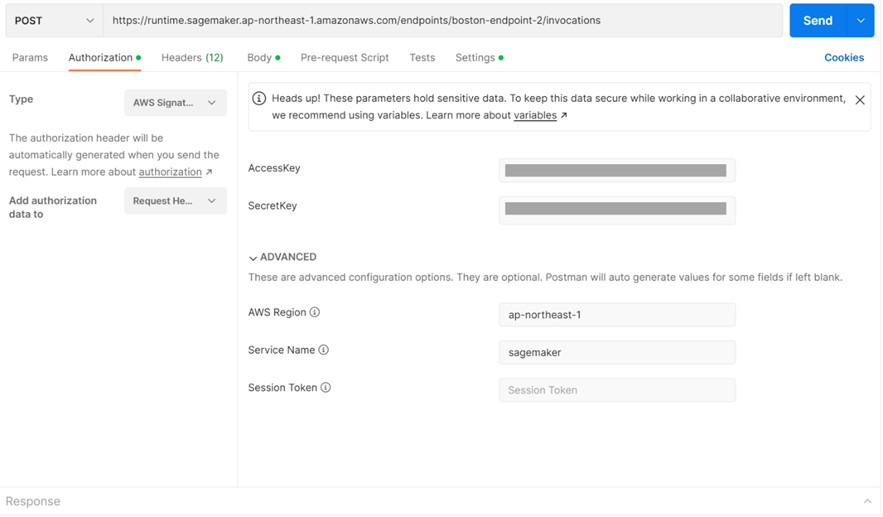Screen dimensions: 883x517
Task: Dismiss the Heads up warning banner
Action: (x=860, y=100)
